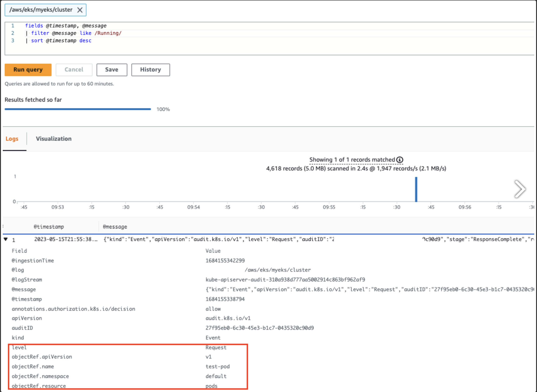Click the objectRef.name test-pod value
The width and height of the screenshot is (537, 392).
[x=217, y=367]
